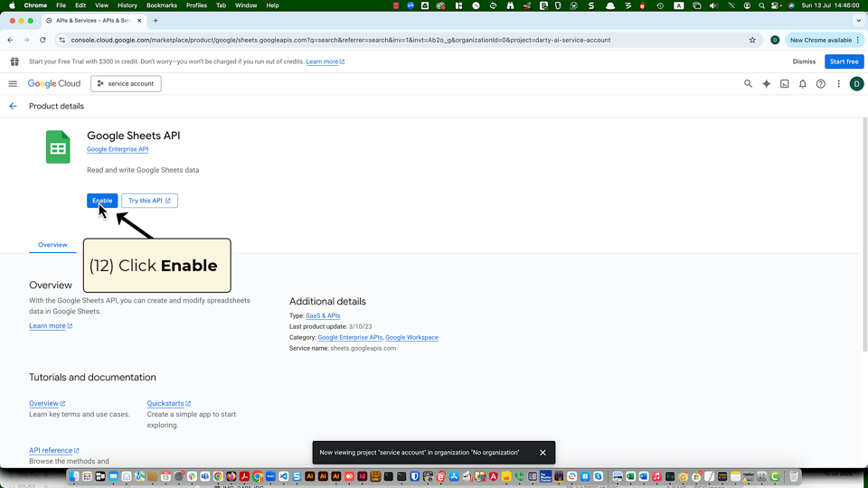Select the Overview tab
The width and height of the screenshot is (868, 488).
(x=52, y=245)
